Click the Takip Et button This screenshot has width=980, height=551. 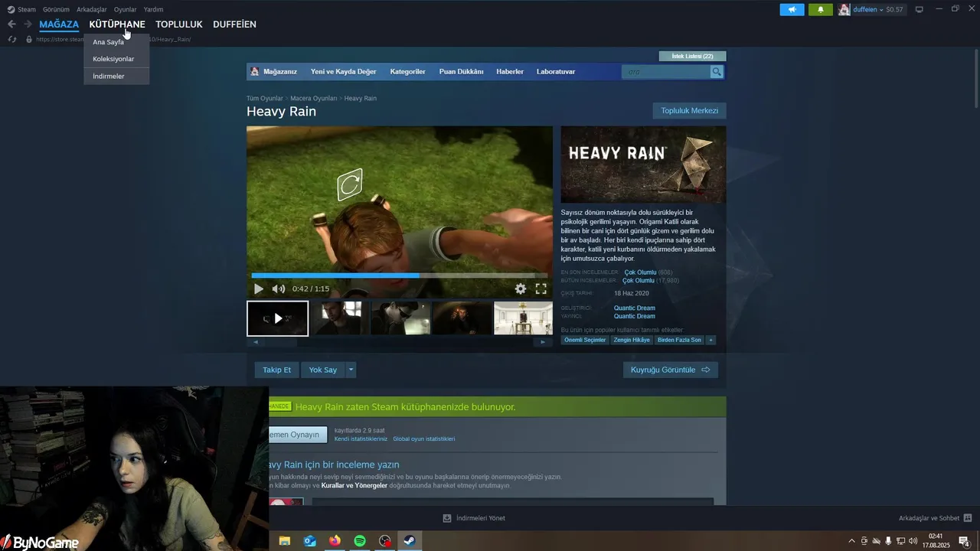click(x=277, y=370)
